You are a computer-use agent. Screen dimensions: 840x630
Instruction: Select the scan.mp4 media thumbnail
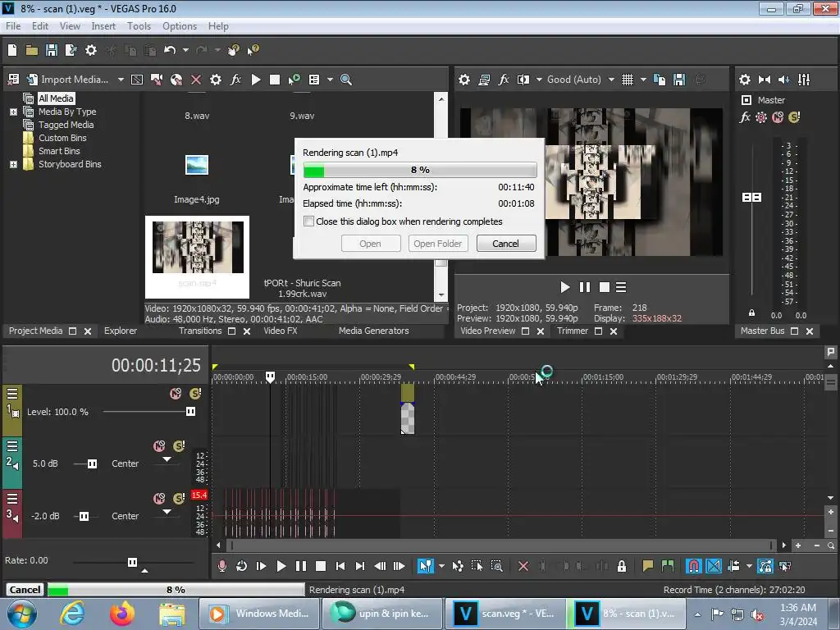click(197, 249)
